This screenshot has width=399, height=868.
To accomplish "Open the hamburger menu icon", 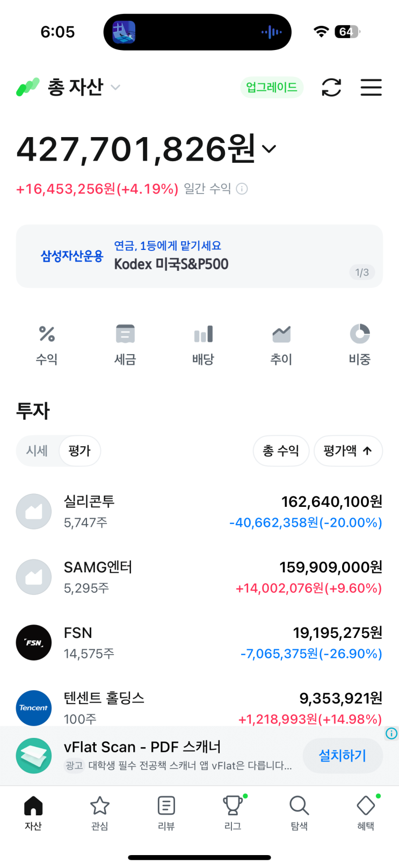I will pos(371,87).
